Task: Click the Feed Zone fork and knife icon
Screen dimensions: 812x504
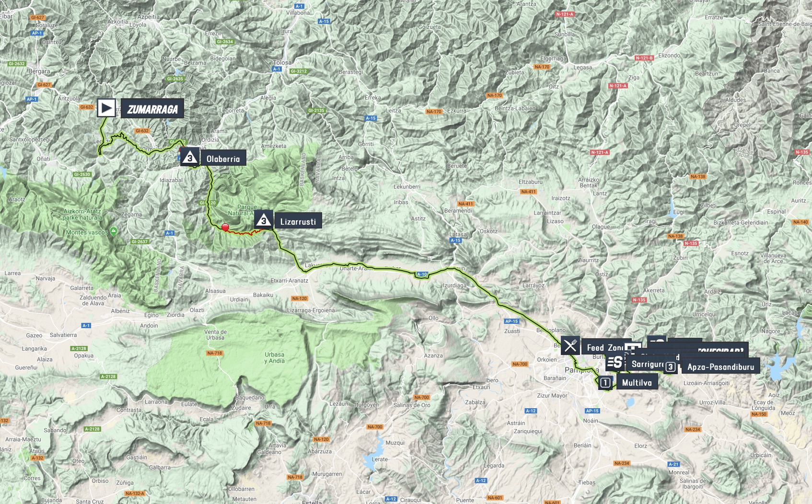Action: [570, 345]
